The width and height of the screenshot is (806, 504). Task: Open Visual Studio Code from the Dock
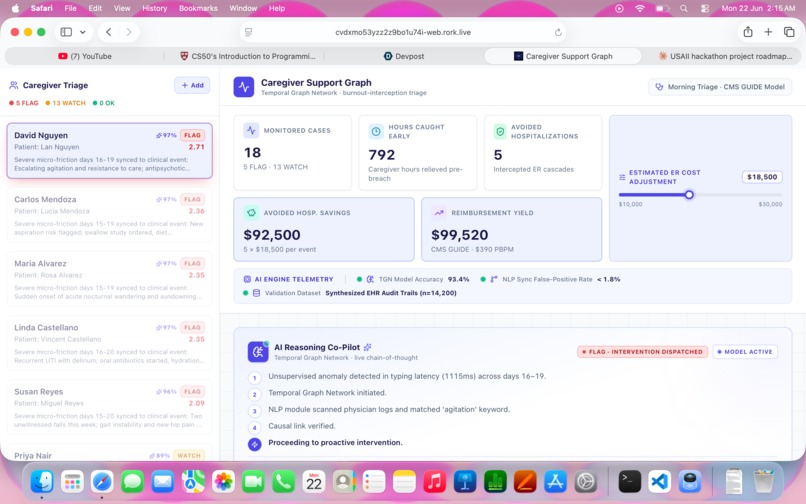point(660,482)
